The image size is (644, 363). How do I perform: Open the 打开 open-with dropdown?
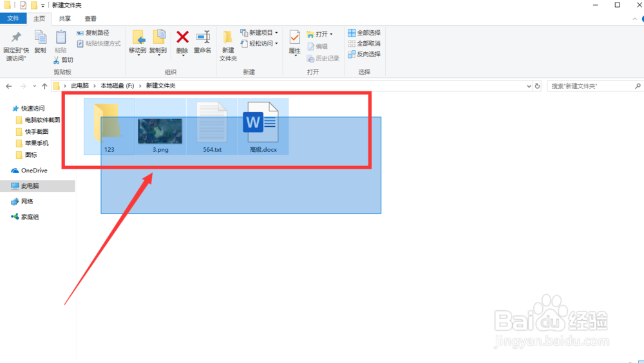point(319,33)
